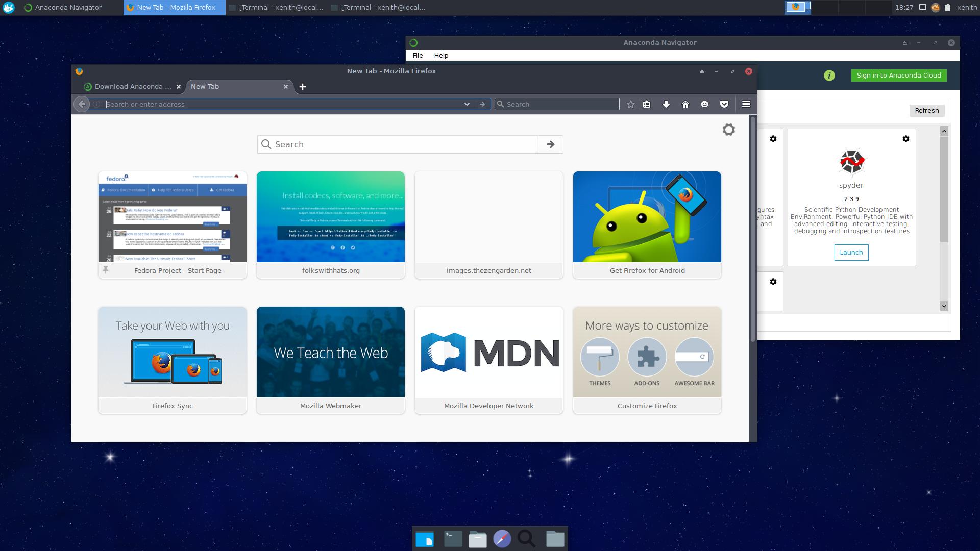Open the Fedora Project Start Page tile

pyautogui.click(x=173, y=225)
